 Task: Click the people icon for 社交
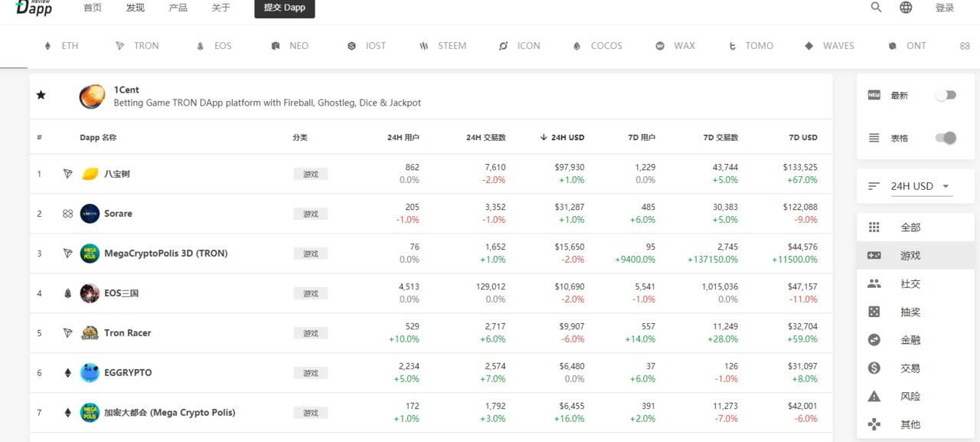874,283
